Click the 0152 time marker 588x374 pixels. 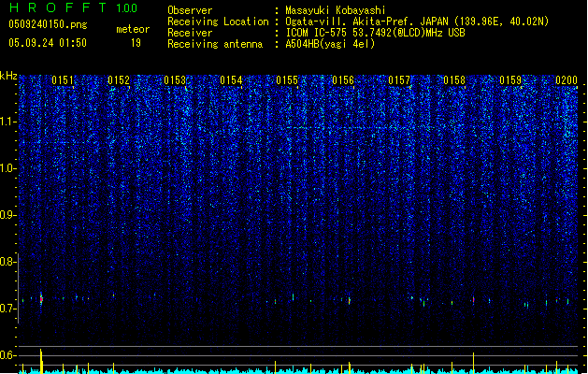tap(119, 80)
